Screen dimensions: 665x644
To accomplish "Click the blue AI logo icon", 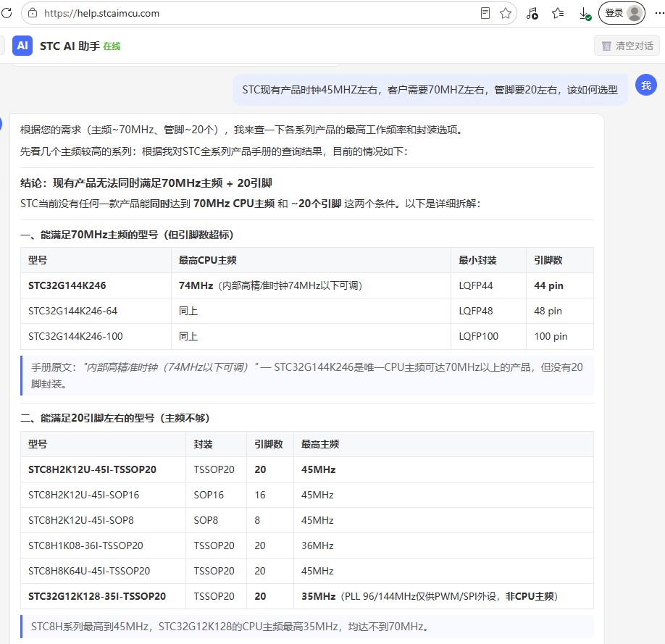I will [22, 46].
